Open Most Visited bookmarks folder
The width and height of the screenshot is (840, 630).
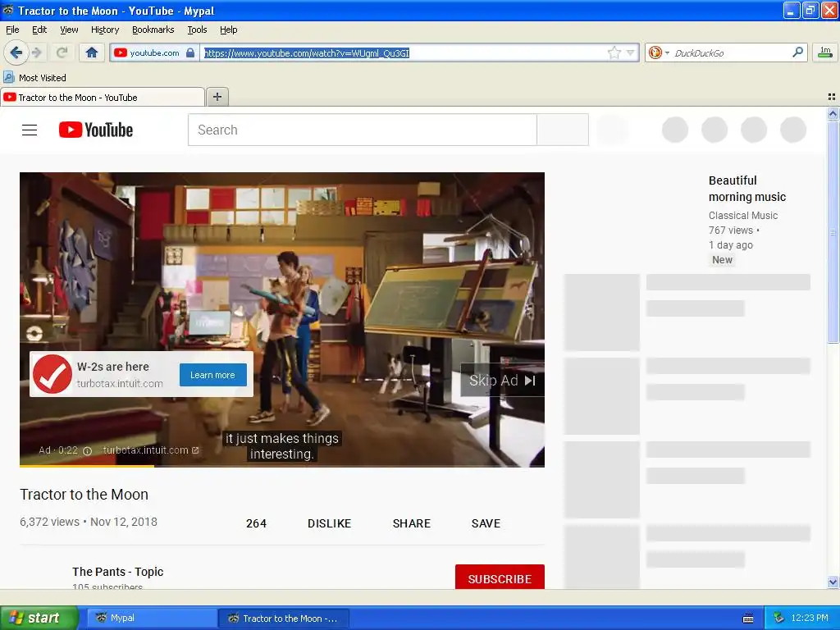[35, 78]
